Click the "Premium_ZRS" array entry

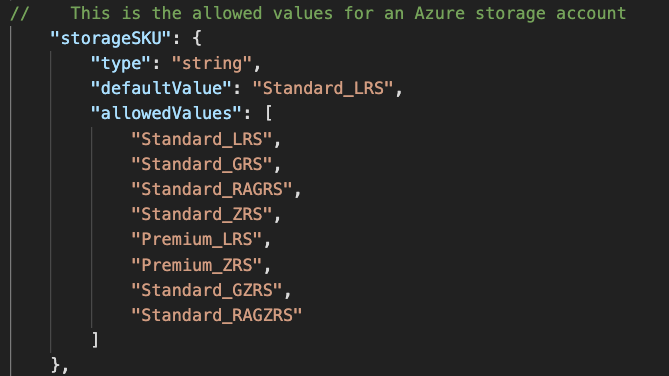click(x=196, y=265)
